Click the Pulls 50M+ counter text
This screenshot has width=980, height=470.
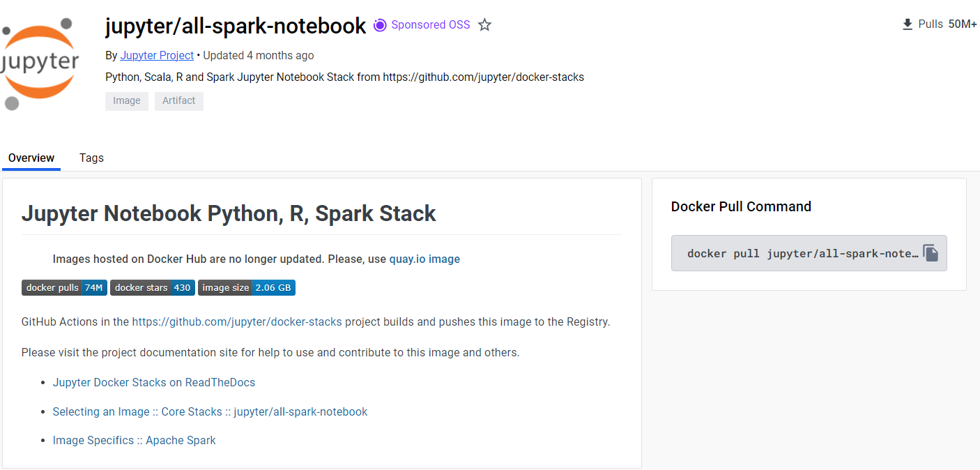(947, 24)
